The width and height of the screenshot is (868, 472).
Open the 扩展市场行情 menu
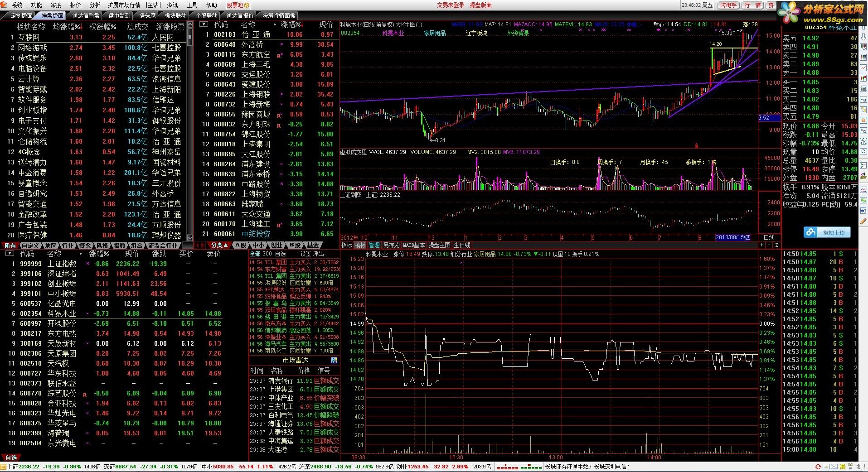pyautogui.click(x=124, y=5)
